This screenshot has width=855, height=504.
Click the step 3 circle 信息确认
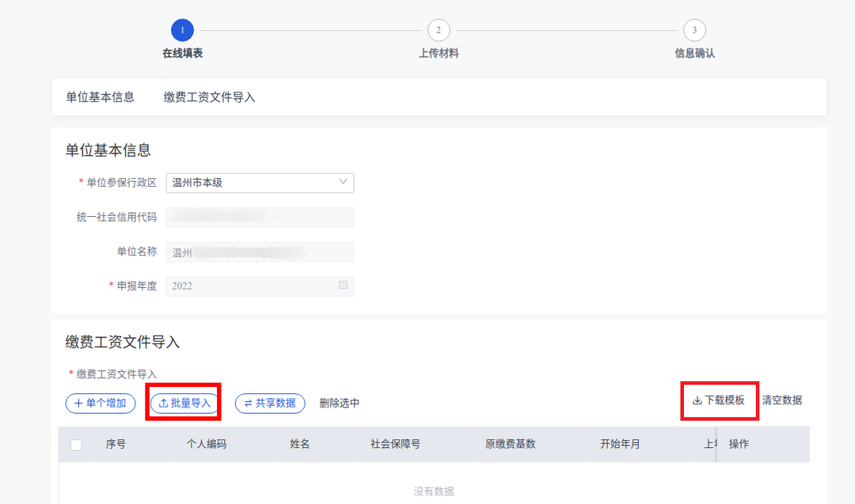click(694, 30)
